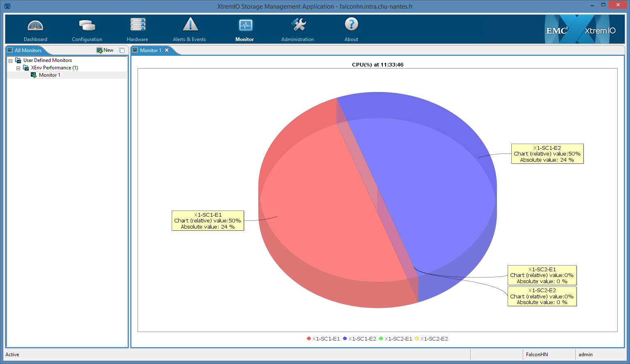The width and height of the screenshot is (630, 364).
Task: Close the Monitor 1 tab
Action: point(167,50)
